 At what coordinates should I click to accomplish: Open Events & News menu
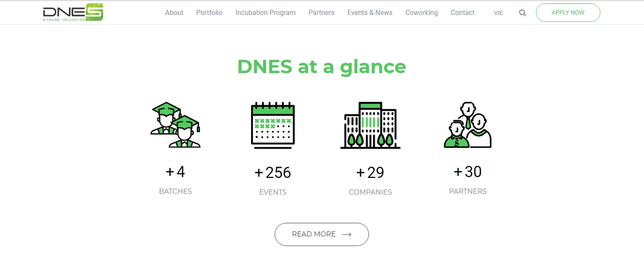point(370,12)
